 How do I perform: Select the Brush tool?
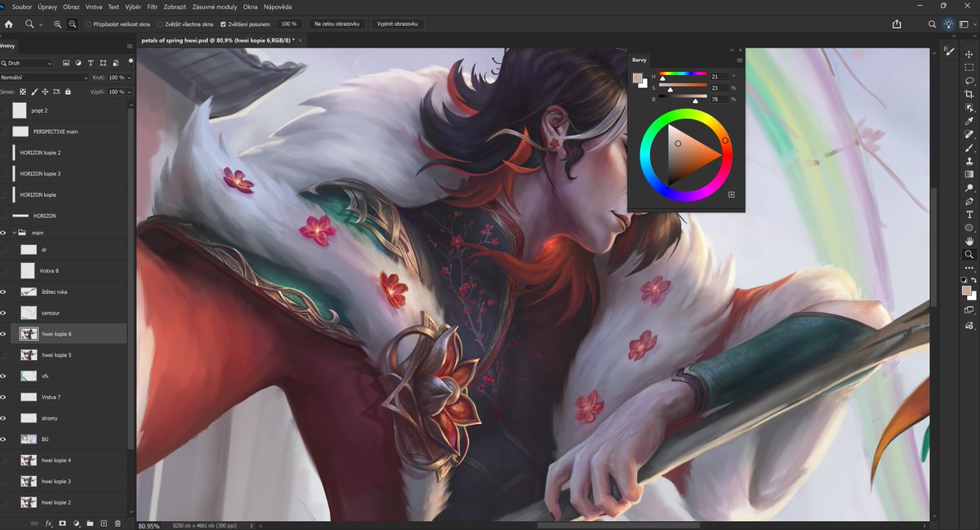(x=969, y=148)
